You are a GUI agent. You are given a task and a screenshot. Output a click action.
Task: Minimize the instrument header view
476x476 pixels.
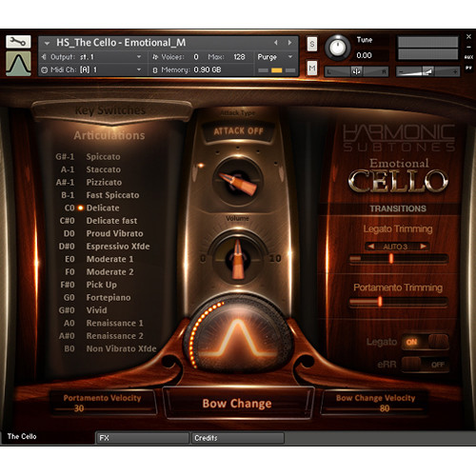468,47
